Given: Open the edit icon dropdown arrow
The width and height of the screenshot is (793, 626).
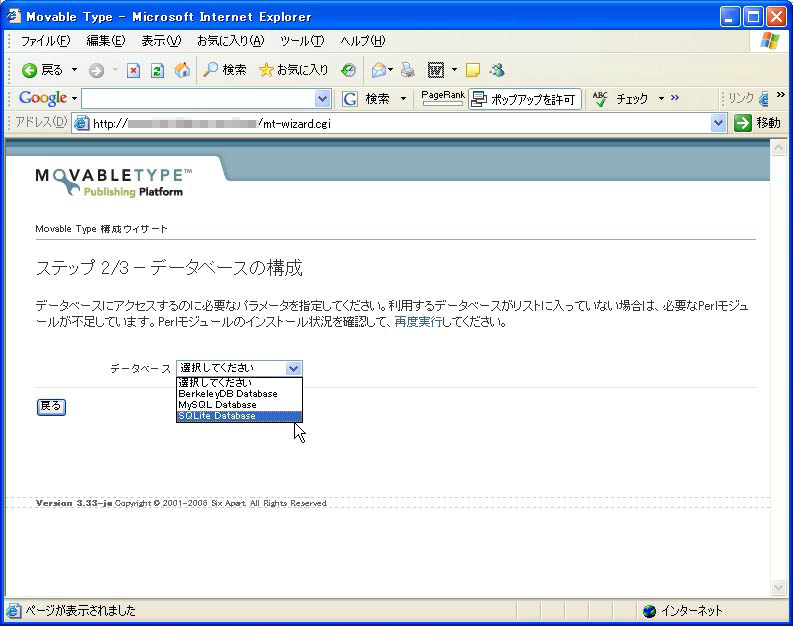Looking at the screenshot, I should (x=454, y=70).
